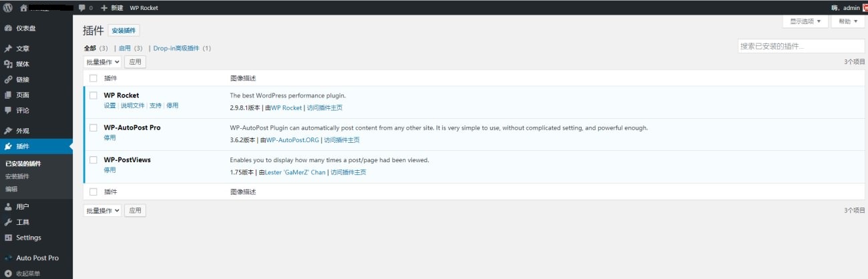The height and width of the screenshot is (279, 868).
Task: Click bottom 应用 apply button
Action: coord(136,210)
